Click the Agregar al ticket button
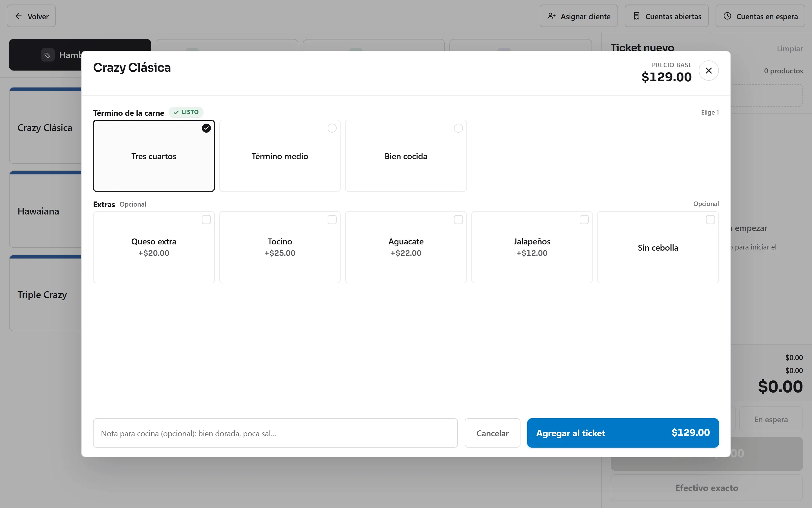 (x=623, y=433)
